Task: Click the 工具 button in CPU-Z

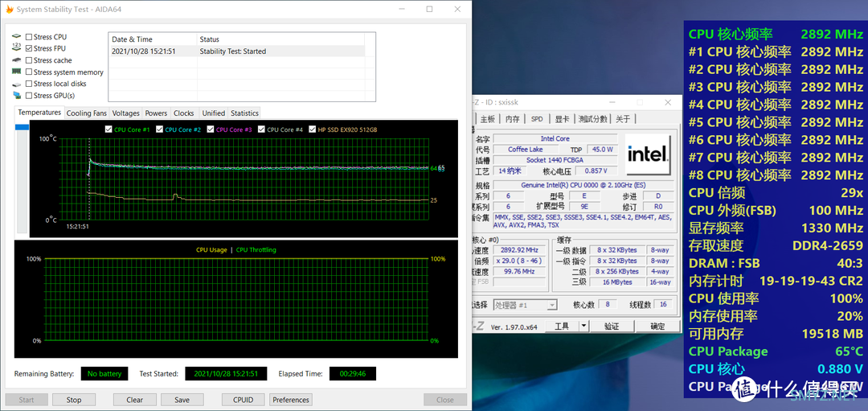Action: [x=562, y=327]
